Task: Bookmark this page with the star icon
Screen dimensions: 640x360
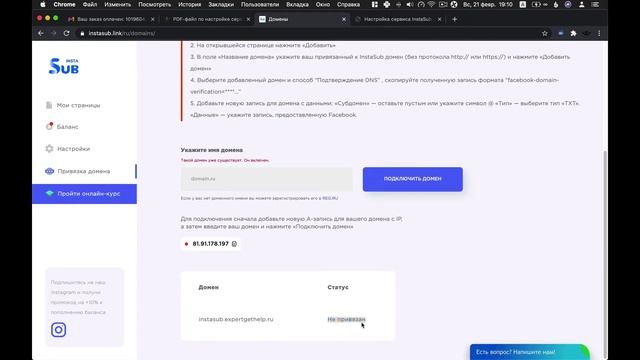Action: click(x=544, y=33)
